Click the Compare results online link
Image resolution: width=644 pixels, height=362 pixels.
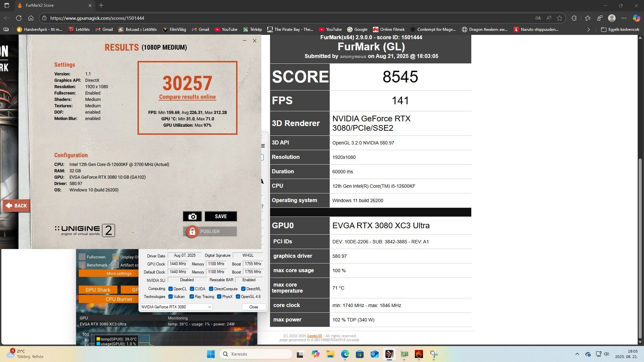click(187, 97)
